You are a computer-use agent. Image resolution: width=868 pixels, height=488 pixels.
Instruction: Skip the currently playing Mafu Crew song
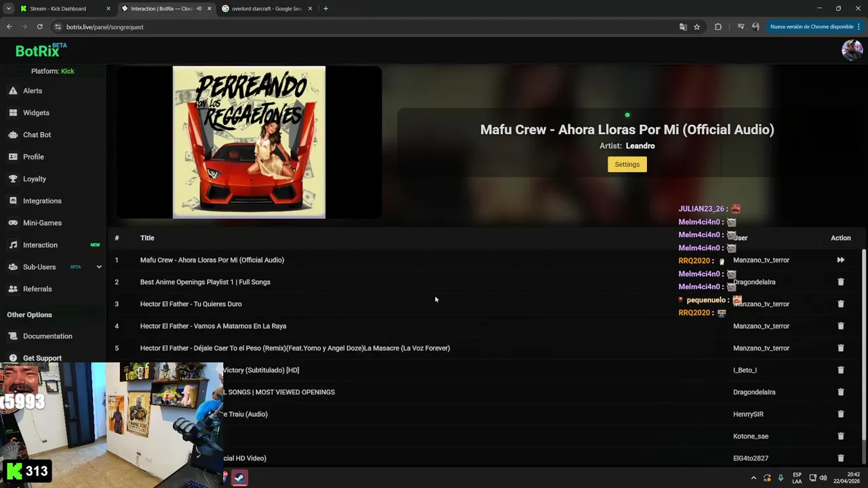click(x=840, y=260)
